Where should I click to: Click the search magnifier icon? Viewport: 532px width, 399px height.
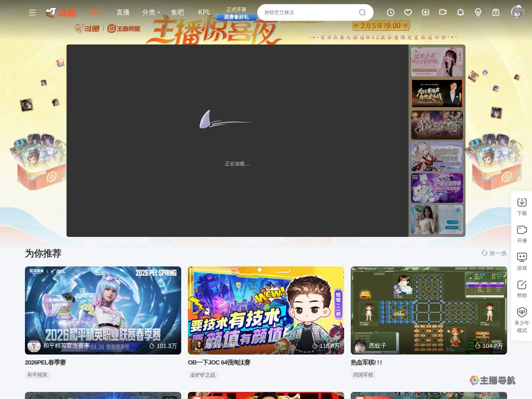pos(362,12)
